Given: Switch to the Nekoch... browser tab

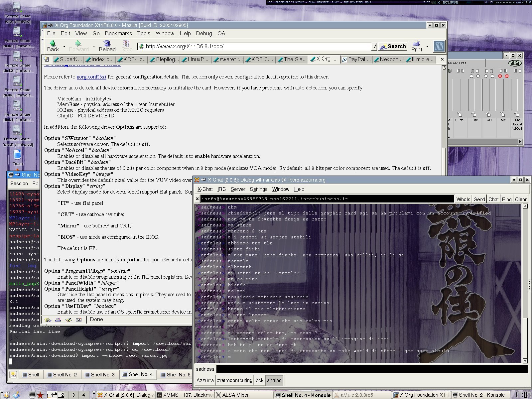Looking at the screenshot, I should (x=388, y=60).
